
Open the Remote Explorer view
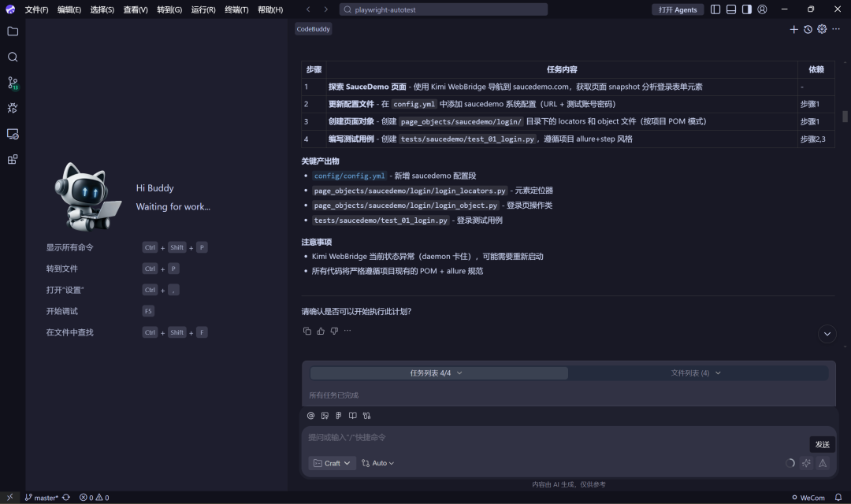coord(13,134)
